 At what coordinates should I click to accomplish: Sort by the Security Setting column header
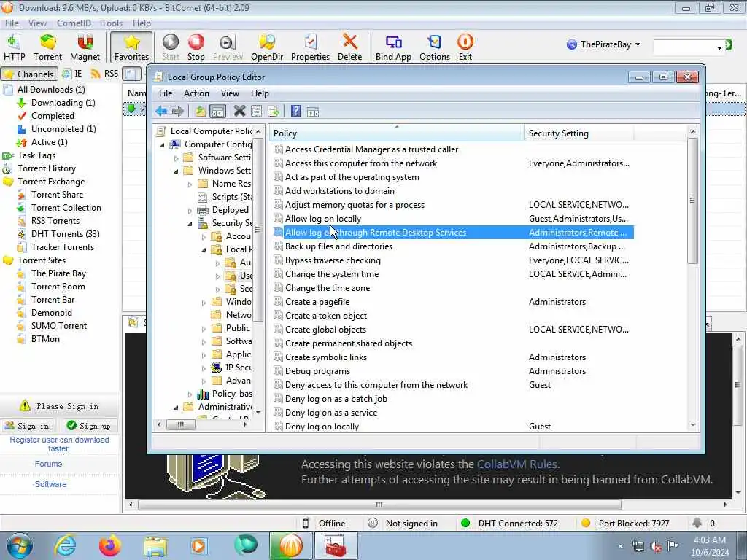click(x=578, y=133)
